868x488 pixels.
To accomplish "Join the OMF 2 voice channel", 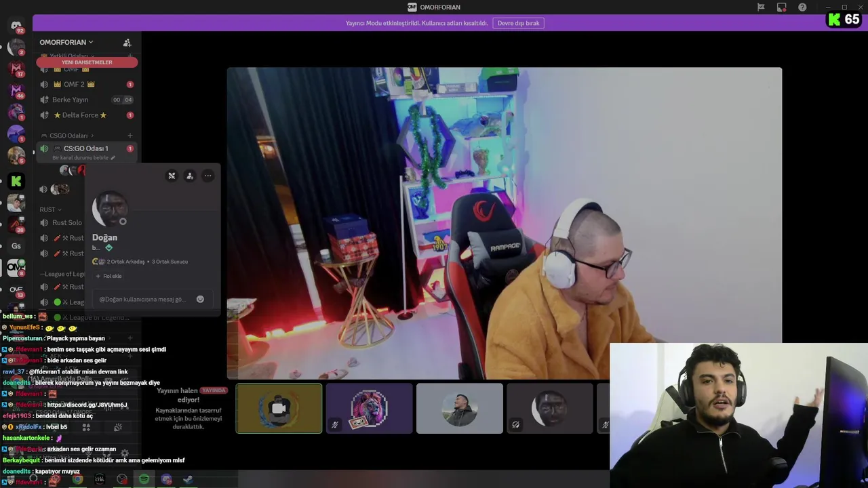I will pos(87,85).
